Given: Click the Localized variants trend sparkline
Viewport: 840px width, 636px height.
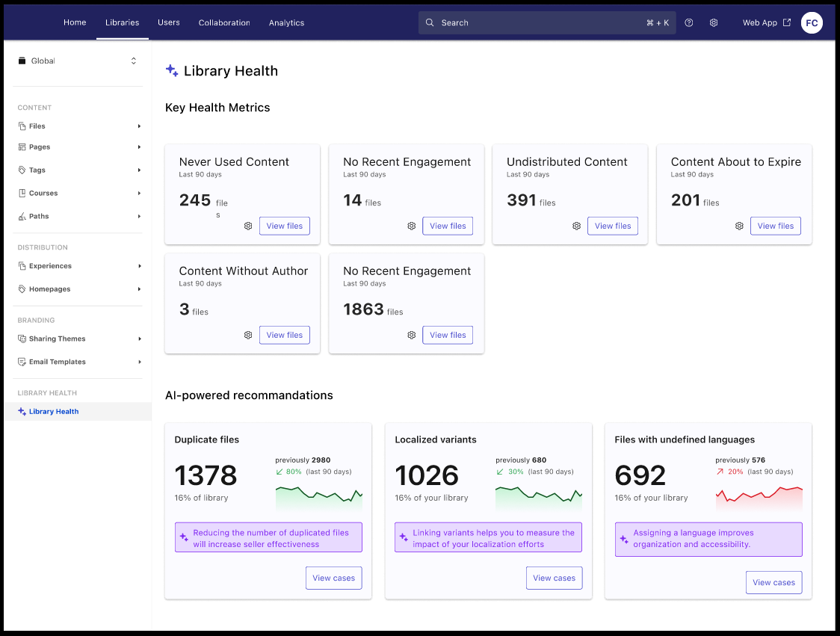Looking at the screenshot, I should pyautogui.click(x=539, y=498).
